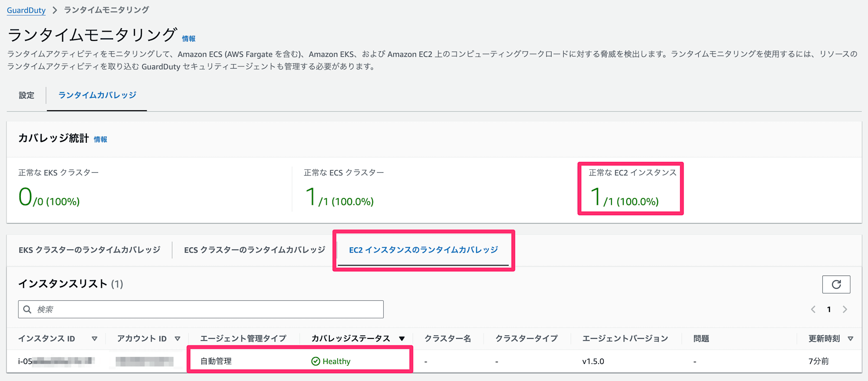868x381 pixels.
Task: Click into the 検索 instance search field
Action: click(201, 309)
